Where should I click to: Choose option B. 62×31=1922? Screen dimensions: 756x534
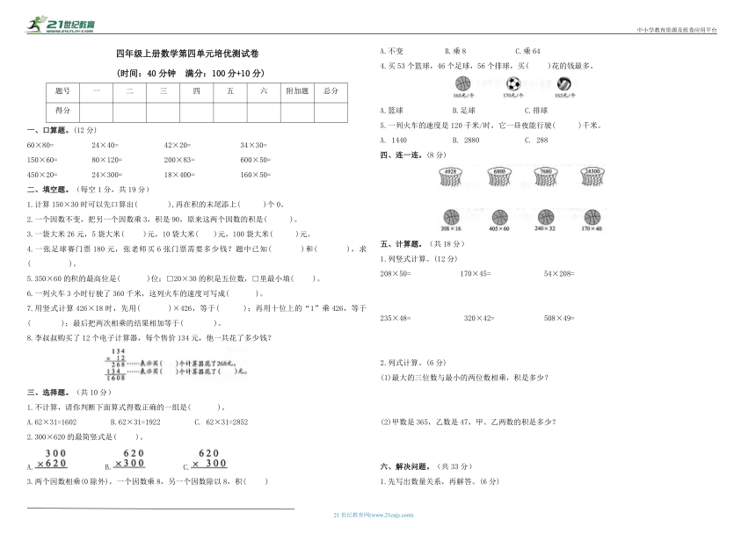tap(135, 422)
